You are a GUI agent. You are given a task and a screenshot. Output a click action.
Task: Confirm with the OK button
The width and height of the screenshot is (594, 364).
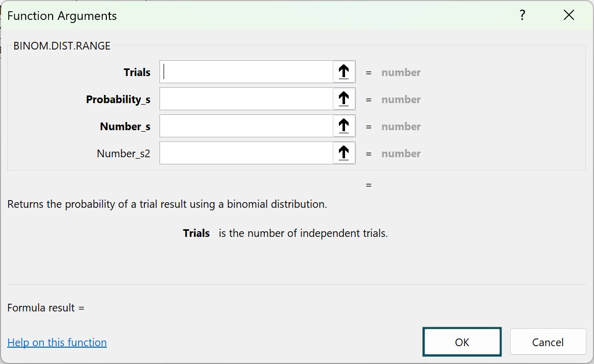[462, 342]
